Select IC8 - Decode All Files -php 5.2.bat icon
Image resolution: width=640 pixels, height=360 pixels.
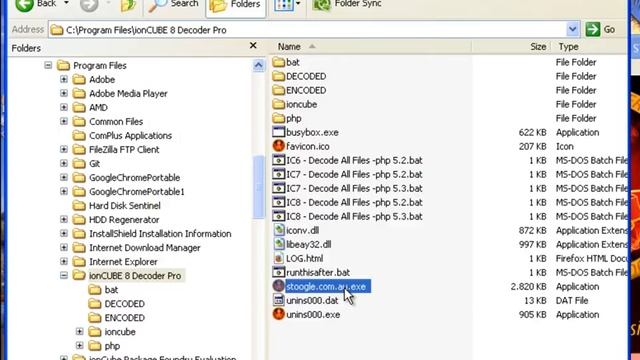pos(278,202)
